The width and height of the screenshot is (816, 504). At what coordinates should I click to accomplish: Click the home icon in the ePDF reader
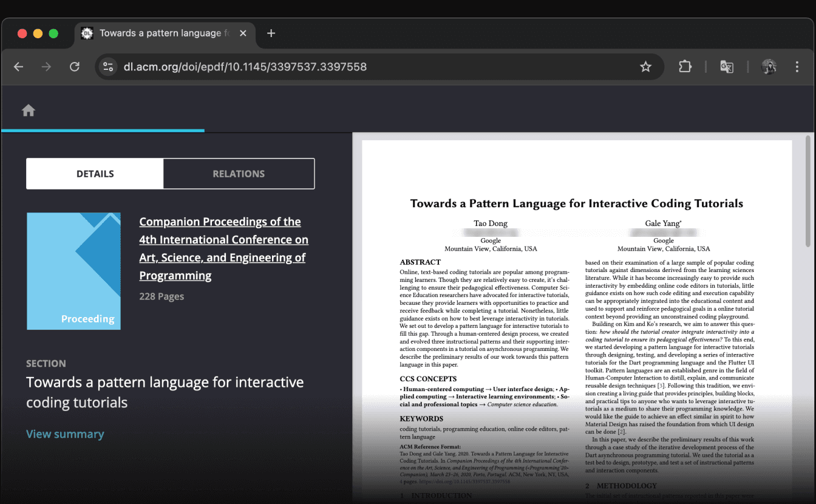click(x=28, y=110)
